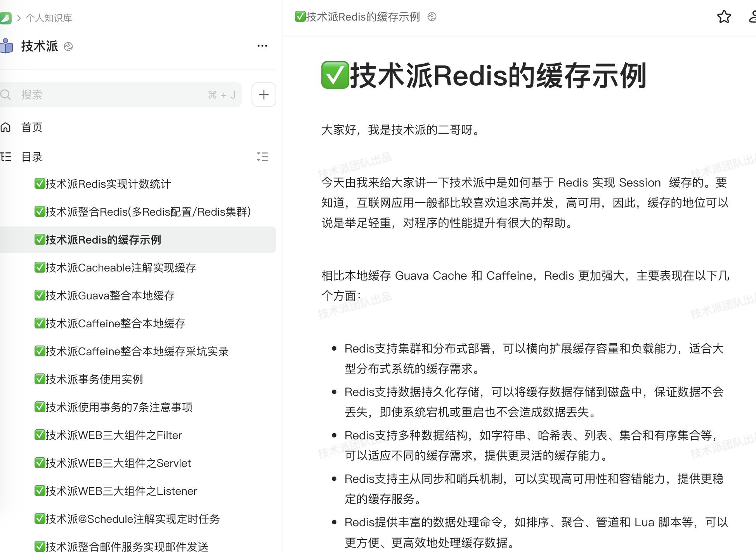The height and width of the screenshot is (553, 756).
Task: Click the search magnifier icon
Action: (6, 94)
